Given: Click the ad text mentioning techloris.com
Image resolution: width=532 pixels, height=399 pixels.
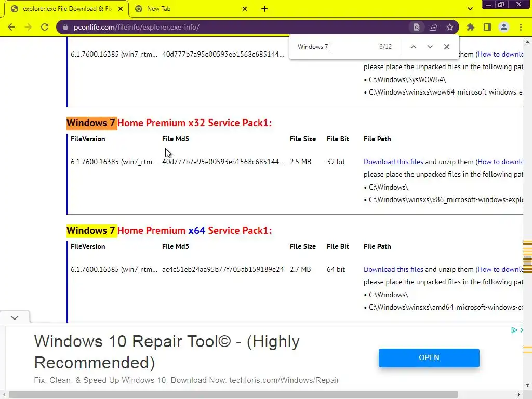Looking at the screenshot, I should tap(187, 380).
